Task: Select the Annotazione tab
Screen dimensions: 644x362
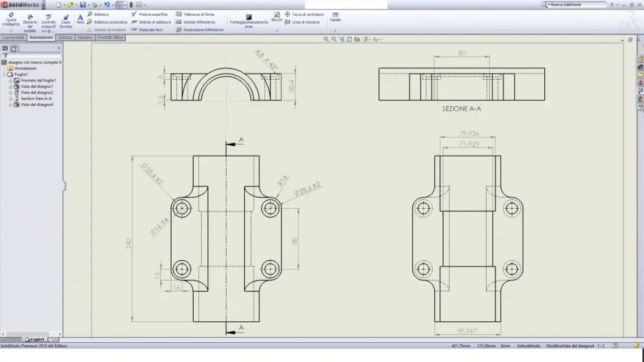Action: point(41,37)
